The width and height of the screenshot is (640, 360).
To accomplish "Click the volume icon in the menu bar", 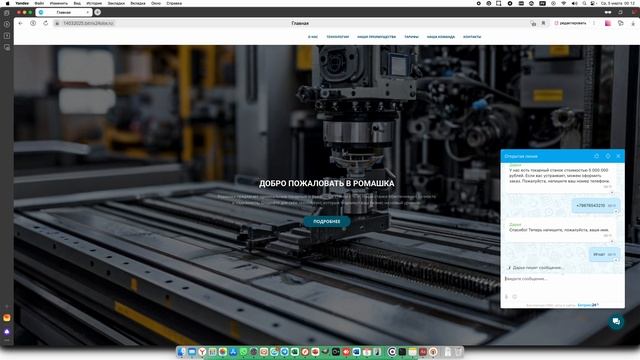I will (574, 3).
